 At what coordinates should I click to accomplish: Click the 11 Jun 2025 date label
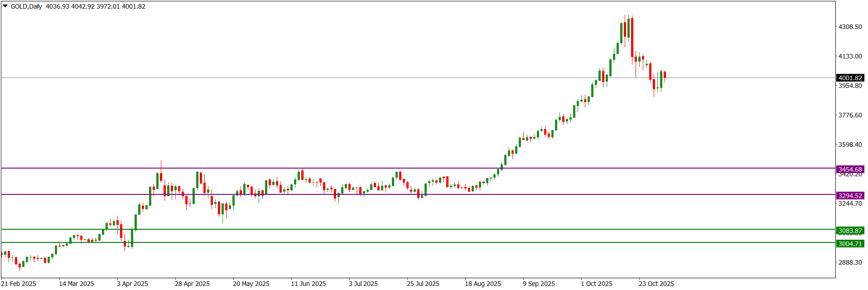(x=308, y=284)
